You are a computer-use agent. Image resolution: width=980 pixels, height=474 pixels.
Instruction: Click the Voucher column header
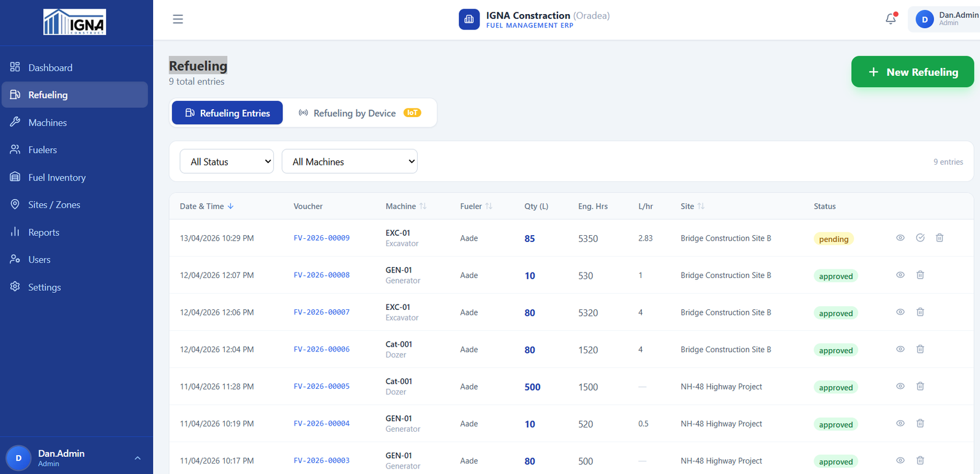coord(308,206)
